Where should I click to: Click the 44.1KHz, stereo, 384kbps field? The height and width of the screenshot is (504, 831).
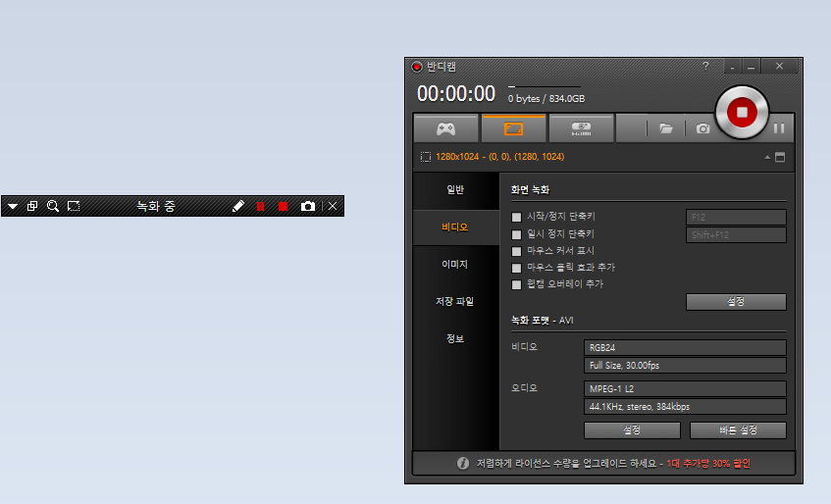coord(685,407)
